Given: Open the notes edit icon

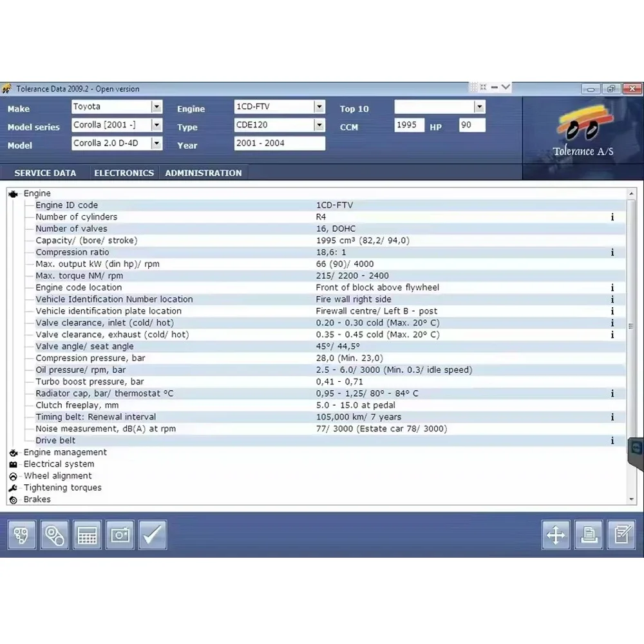Looking at the screenshot, I should tap(621, 535).
